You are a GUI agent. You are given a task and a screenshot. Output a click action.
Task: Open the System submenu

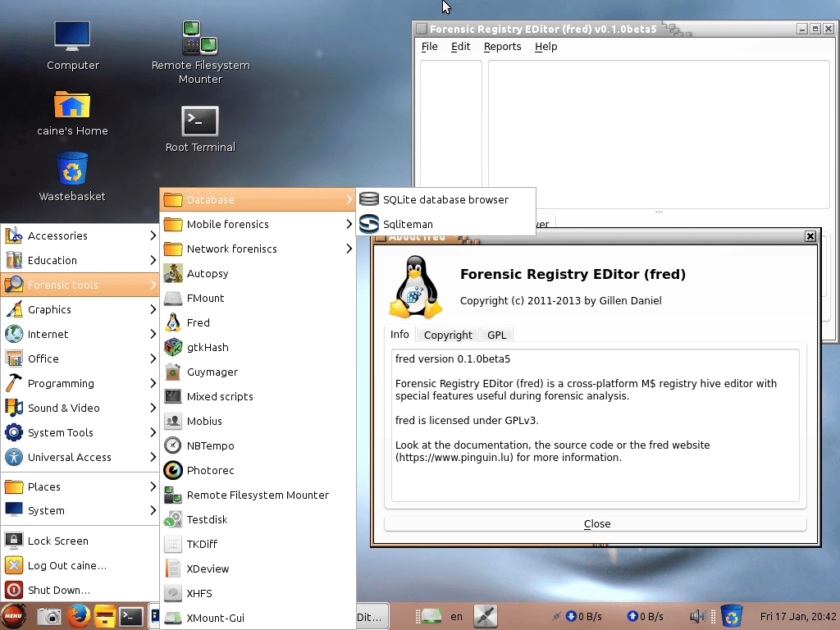(80, 510)
